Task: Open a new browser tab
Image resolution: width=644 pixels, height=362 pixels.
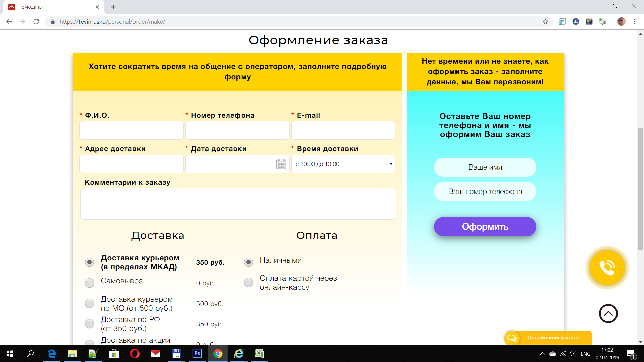Action: click(x=113, y=7)
